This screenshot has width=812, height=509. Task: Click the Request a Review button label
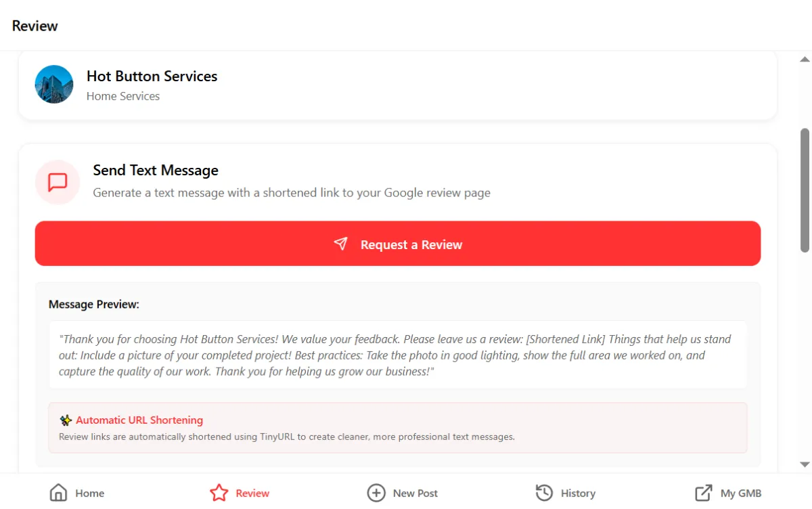pos(411,244)
